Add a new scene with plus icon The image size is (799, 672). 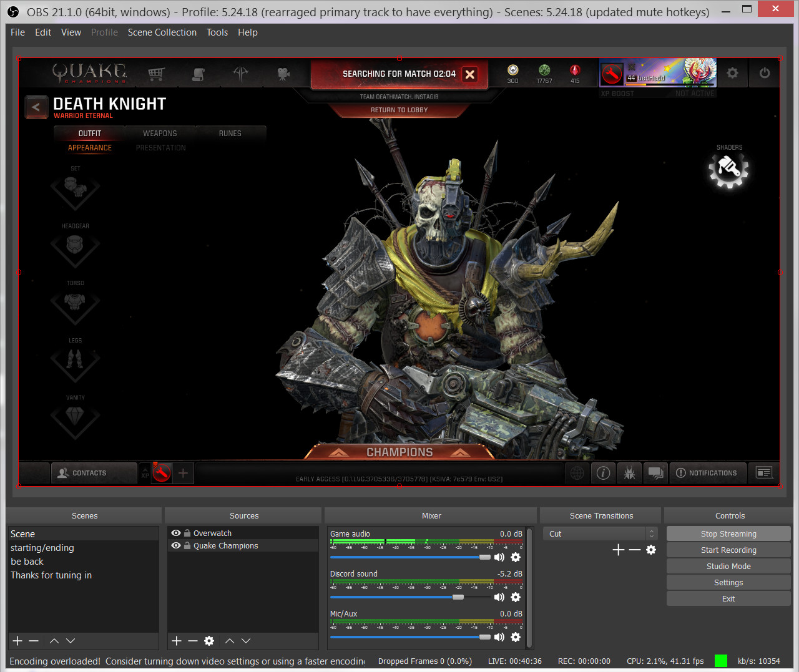(x=17, y=641)
